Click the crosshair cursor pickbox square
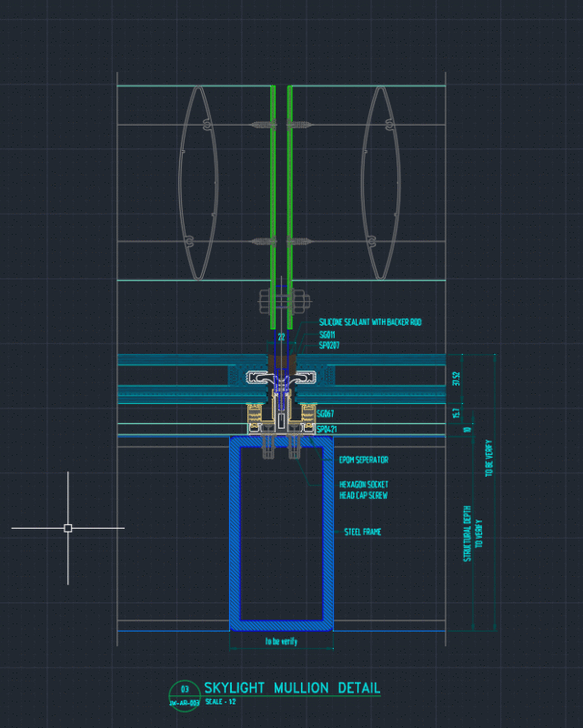This screenshot has height=728, width=583. point(68,528)
